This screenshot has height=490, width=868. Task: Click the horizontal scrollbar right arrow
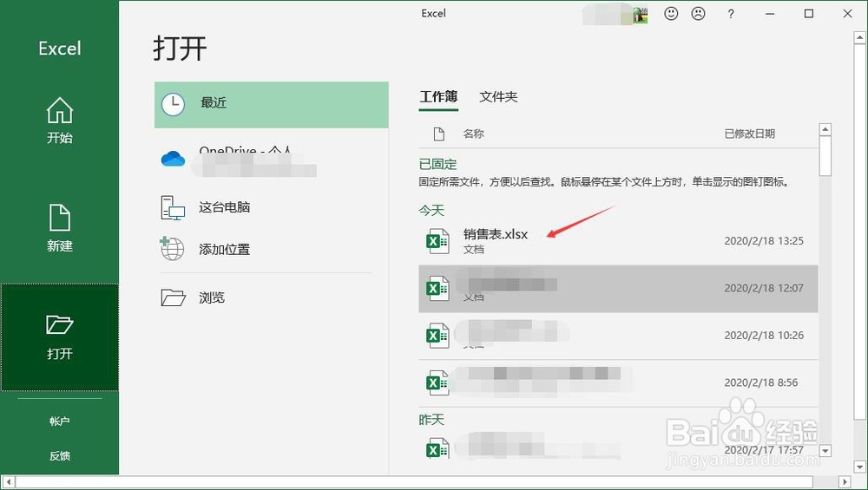[x=845, y=481]
